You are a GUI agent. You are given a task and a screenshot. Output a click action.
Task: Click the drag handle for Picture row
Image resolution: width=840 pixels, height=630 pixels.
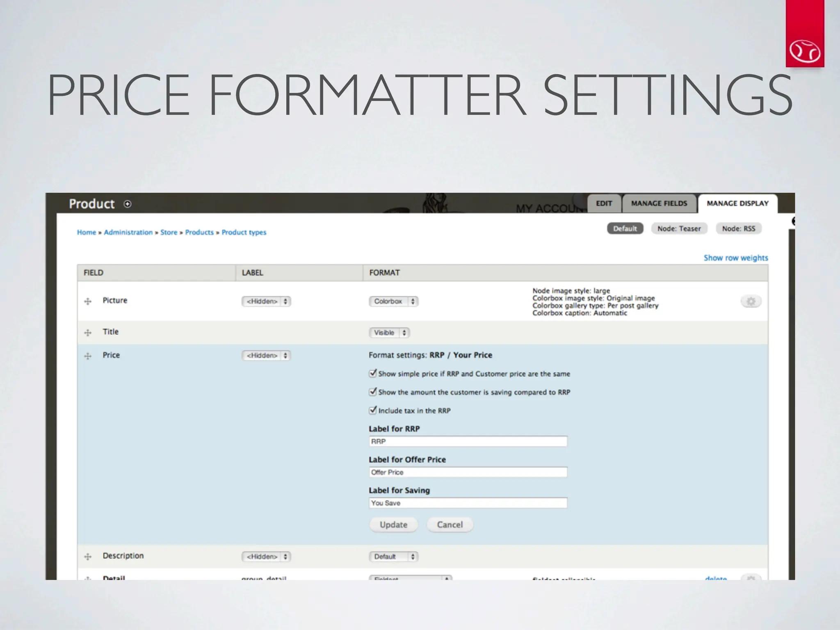(88, 301)
